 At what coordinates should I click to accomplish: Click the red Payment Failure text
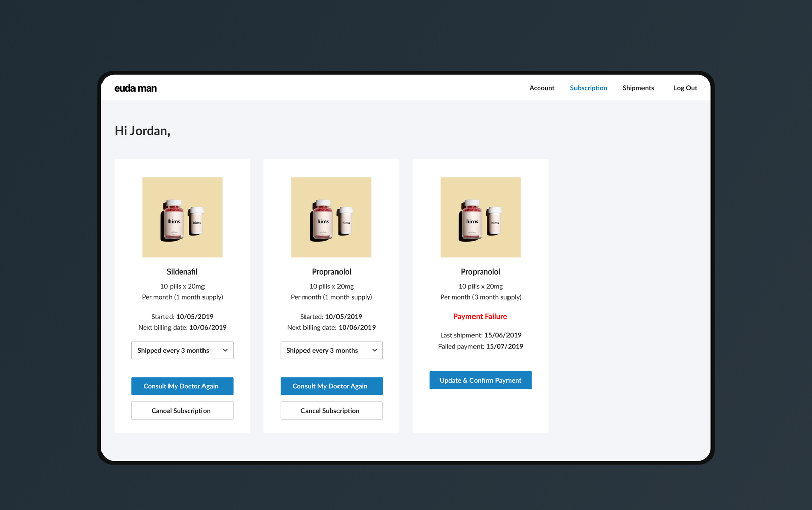[480, 316]
